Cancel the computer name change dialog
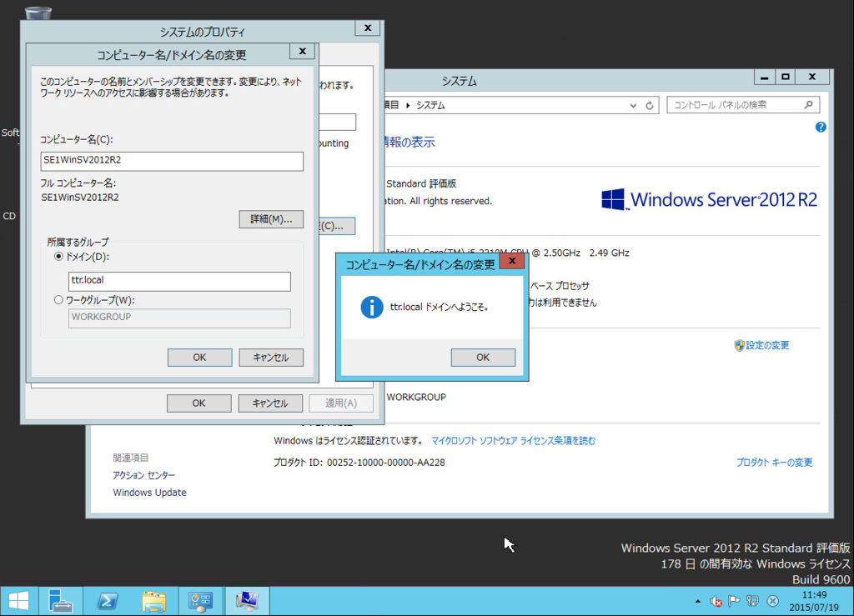 click(x=271, y=358)
